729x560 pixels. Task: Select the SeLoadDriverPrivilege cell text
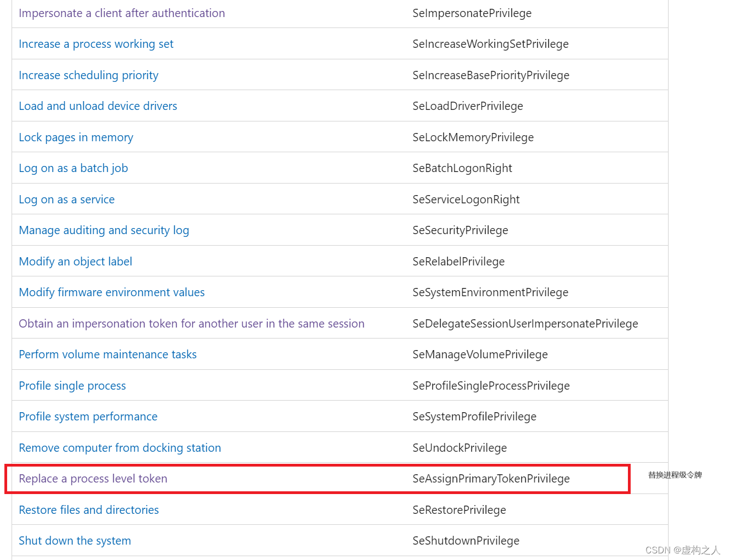tap(468, 106)
